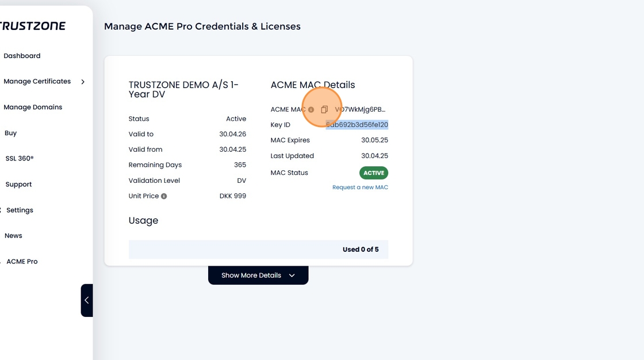Click the Valid to date 30.04.26
The width and height of the screenshot is (644, 360).
(x=233, y=134)
